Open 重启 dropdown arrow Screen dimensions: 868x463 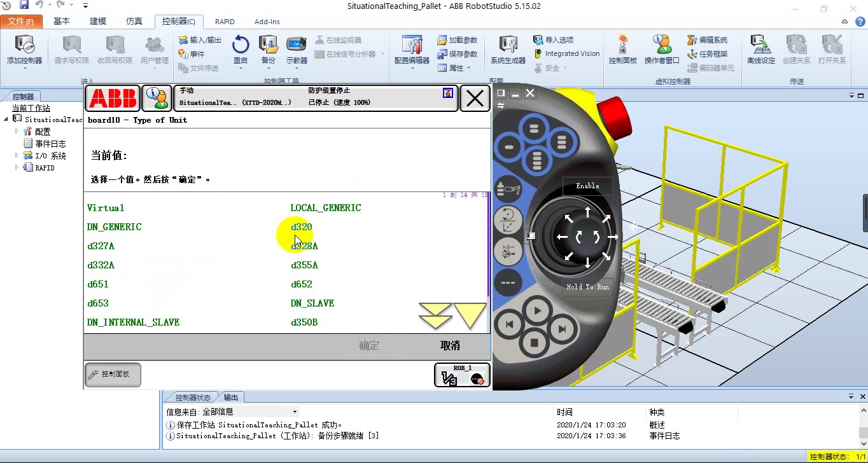(x=241, y=67)
